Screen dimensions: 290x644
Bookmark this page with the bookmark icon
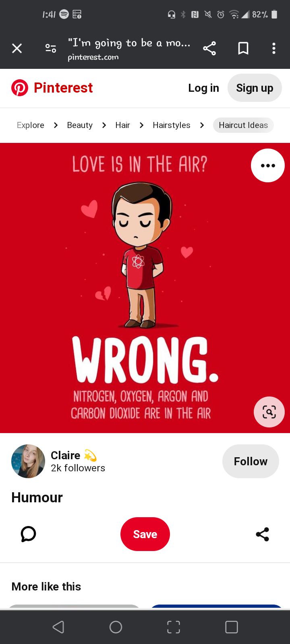click(x=243, y=48)
